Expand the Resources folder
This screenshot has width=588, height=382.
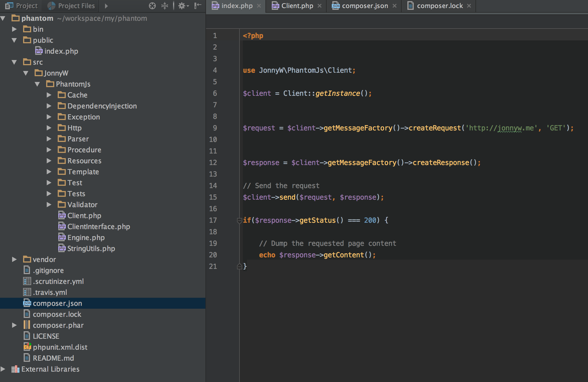click(x=49, y=161)
